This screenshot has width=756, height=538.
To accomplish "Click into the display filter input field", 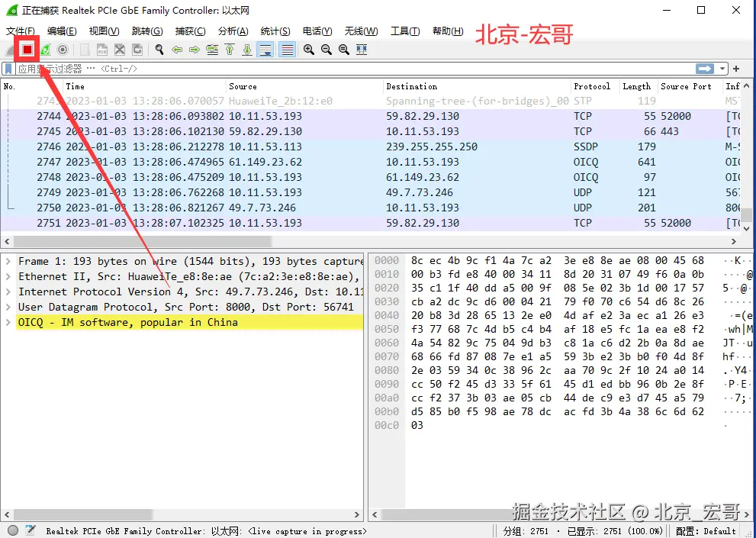I will [355, 69].
